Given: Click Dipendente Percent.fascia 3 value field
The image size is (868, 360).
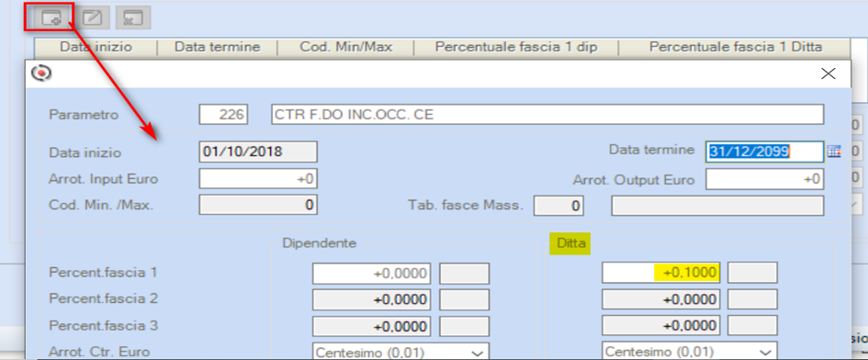Looking at the screenshot, I should click(x=371, y=326).
